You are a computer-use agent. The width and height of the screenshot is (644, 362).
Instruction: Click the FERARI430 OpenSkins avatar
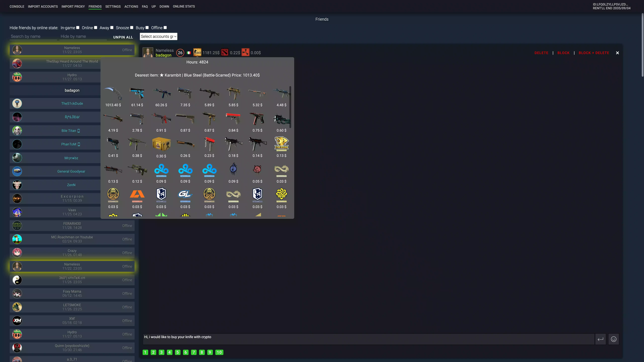pyautogui.click(x=17, y=226)
